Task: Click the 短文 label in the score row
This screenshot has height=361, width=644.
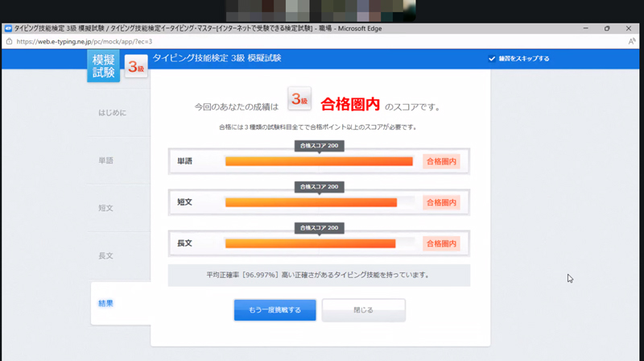Action: (185, 202)
